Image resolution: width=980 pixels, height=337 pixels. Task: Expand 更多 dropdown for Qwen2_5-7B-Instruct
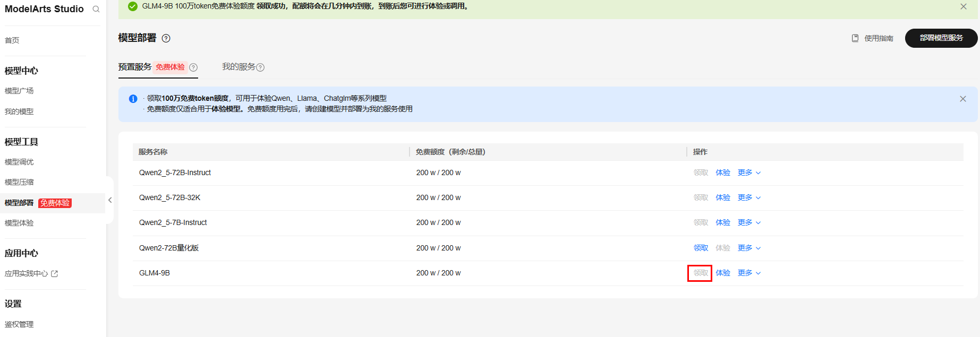(749, 222)
